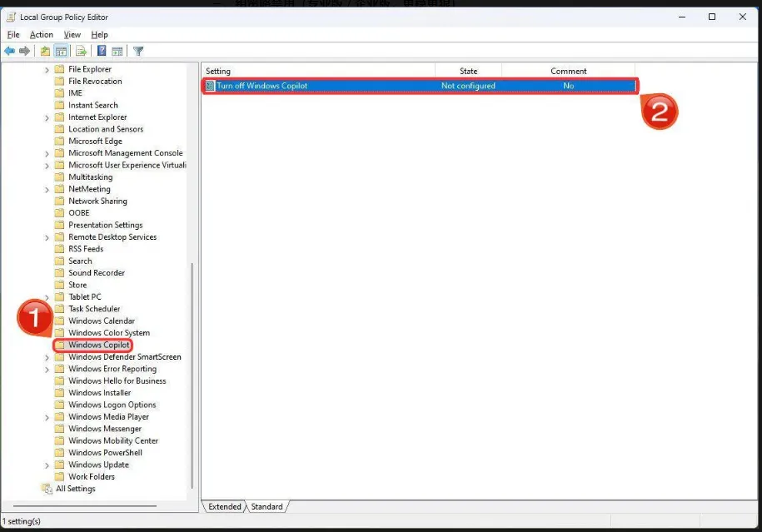Click the Microsoft Edge folder icon
Image resolution: width=762 pixels, height=532 pixels.
pyautogui.click(x=59, y=141)
